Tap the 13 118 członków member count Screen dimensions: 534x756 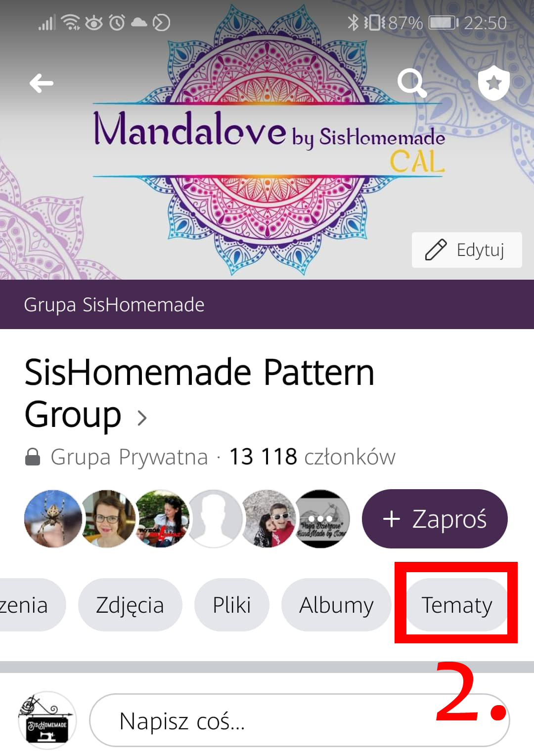[x=312, y=457]
